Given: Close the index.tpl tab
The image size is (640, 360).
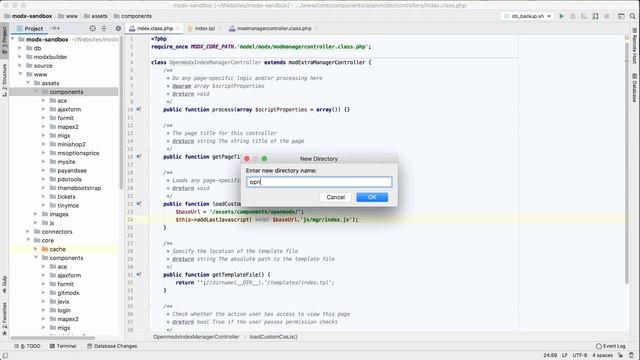Looking at the screenshot, I should point(220,29).
